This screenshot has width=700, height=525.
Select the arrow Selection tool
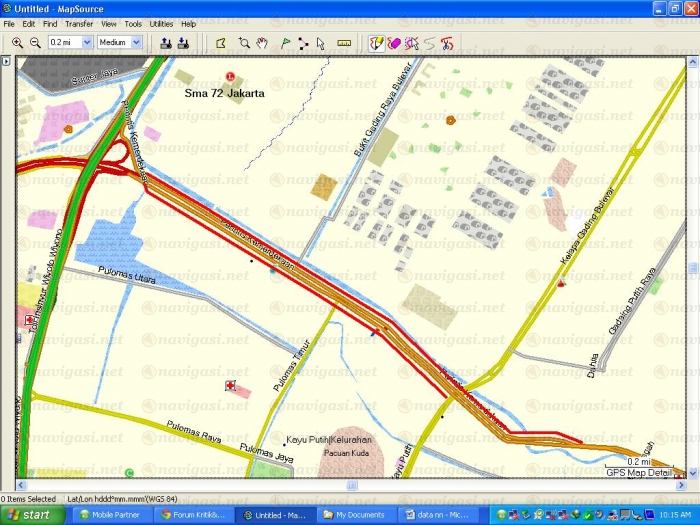pyautogui.click(x=321, y=43)
